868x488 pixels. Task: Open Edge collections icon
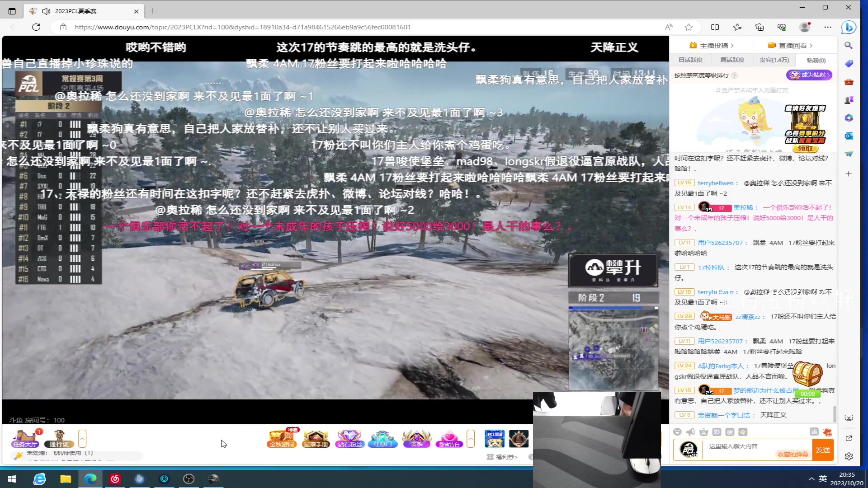point(759,27)
